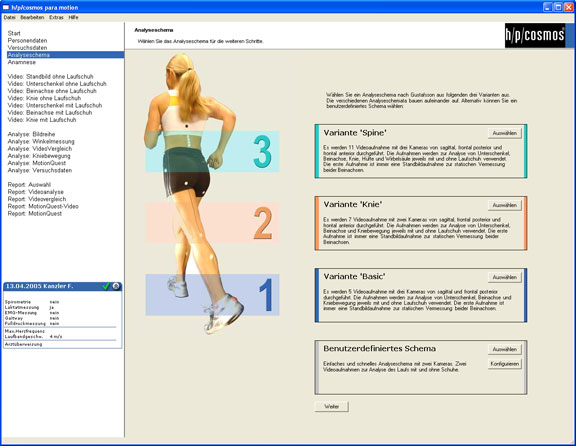This screenshot has height=446, width=576.
Task: Open Versuchsdaten step in the sidebar
Action: pyautogui.click(x=27, y=48)
